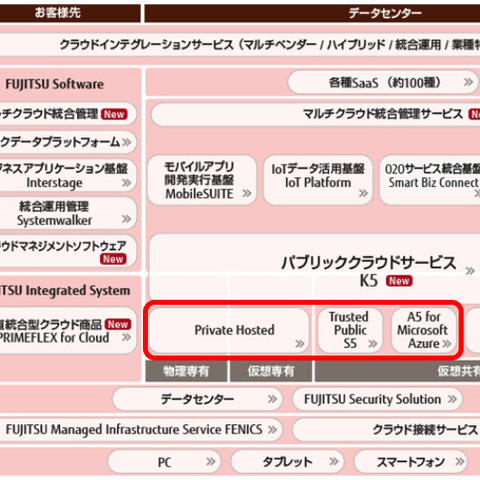
Task: Click chevron on スマートフォン pill
Action: [460, 462]
